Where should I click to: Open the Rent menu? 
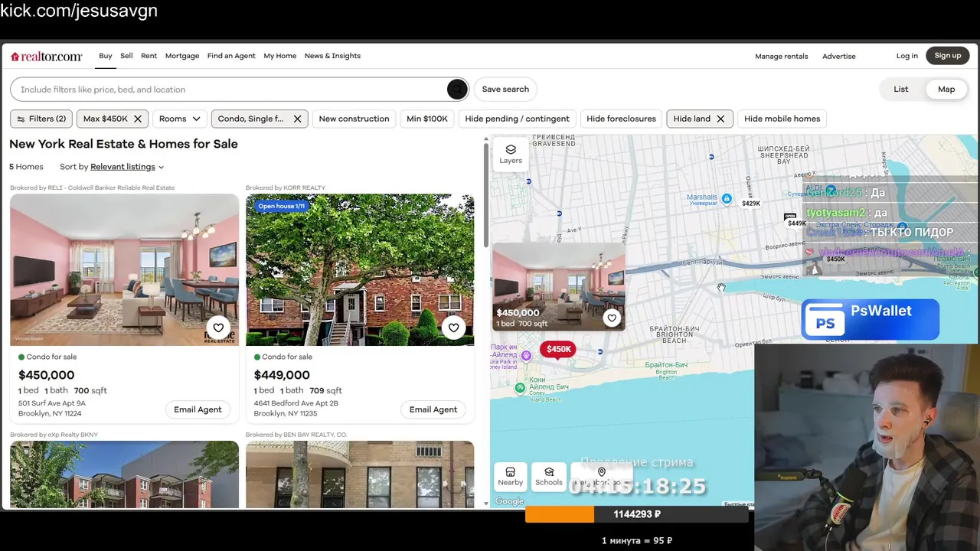pos(149,56)
